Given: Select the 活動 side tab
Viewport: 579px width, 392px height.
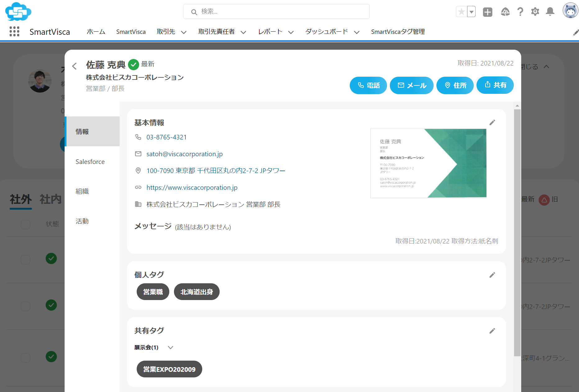Looking at the screenshot, I should click(x=93, y=221).
